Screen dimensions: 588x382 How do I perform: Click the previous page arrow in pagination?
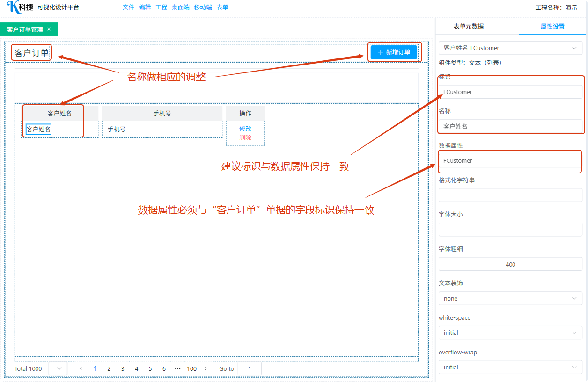pos(81,368)
